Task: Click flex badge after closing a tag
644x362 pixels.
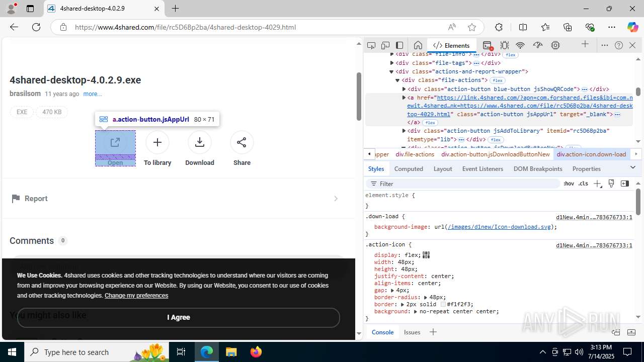Action: [430, 123]
